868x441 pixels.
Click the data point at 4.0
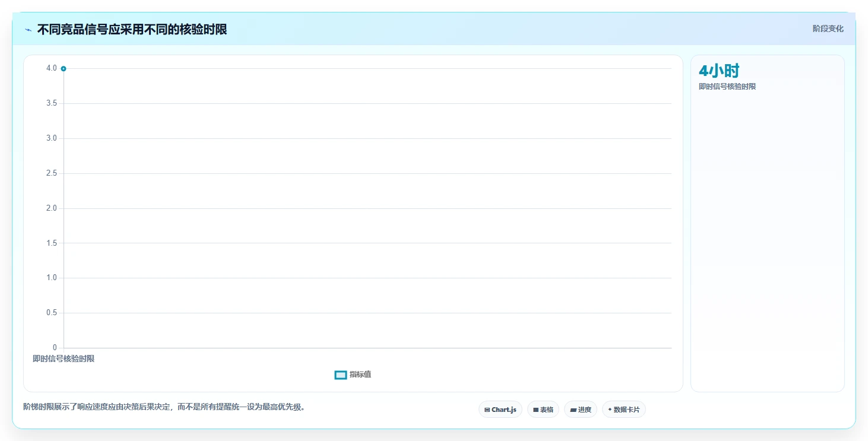pyautogui.click(x=64, y=69)
